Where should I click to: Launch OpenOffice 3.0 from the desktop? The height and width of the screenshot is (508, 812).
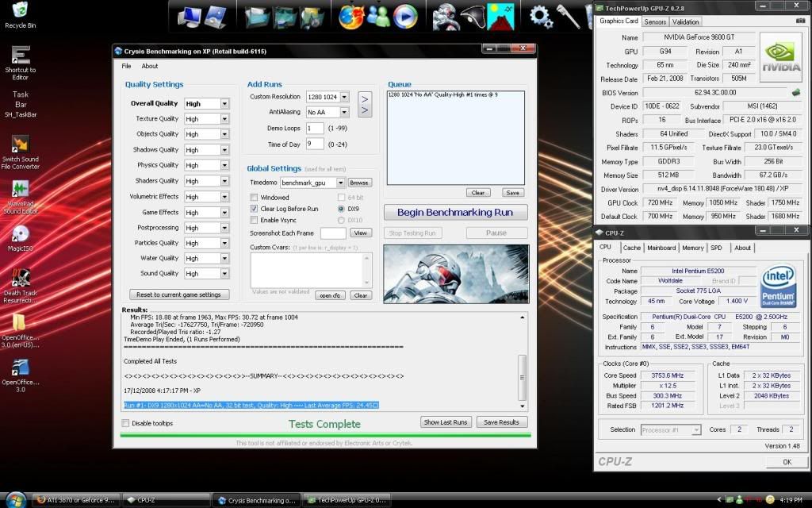(x=20, y=368)
